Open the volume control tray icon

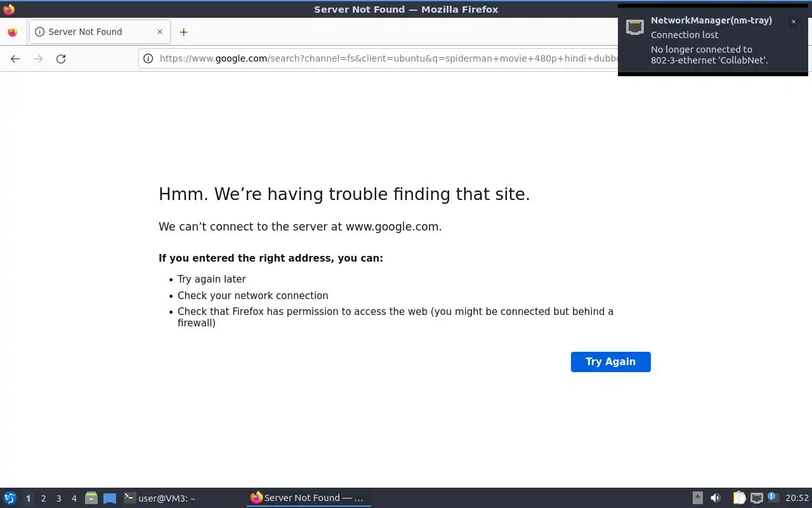coord(716,498)
